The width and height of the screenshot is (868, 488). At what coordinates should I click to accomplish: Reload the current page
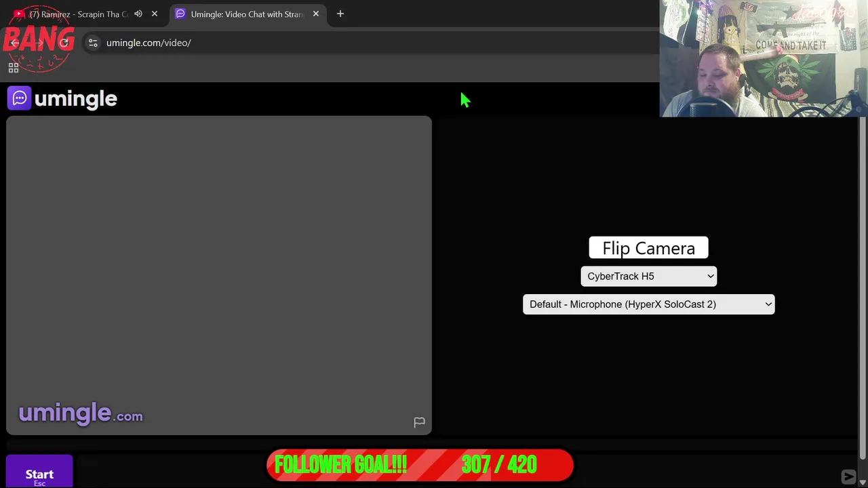(64, 43)
